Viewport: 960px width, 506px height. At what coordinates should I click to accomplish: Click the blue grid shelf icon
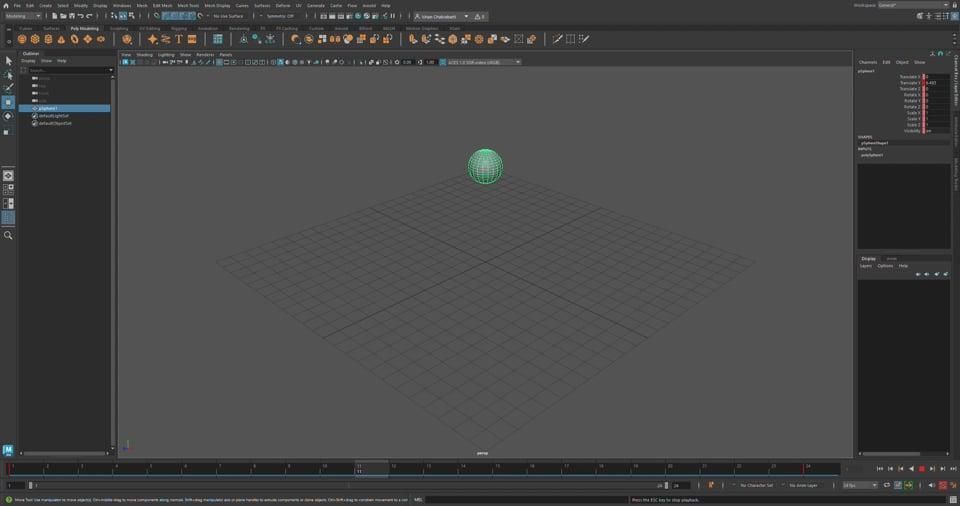click(x=217, y=39)
